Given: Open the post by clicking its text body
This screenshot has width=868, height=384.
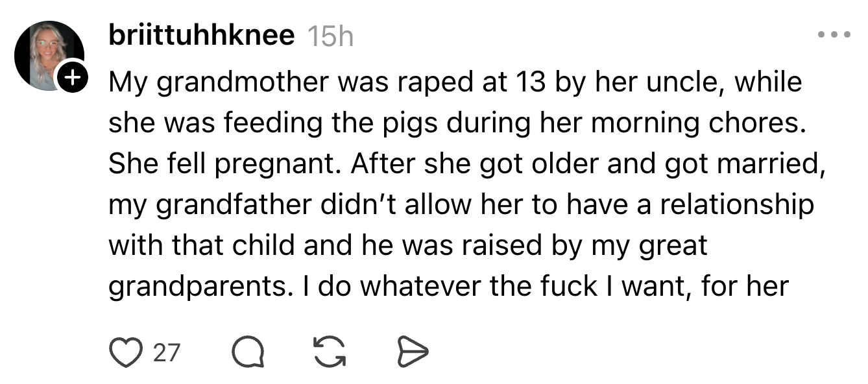Looking at the screenshot, I should click(x=454, y=185).
